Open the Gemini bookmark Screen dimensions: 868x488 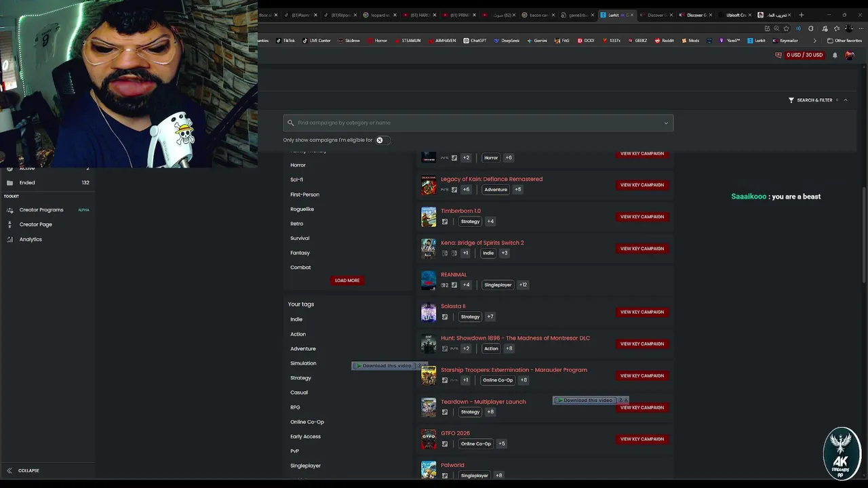click(537, 41)
